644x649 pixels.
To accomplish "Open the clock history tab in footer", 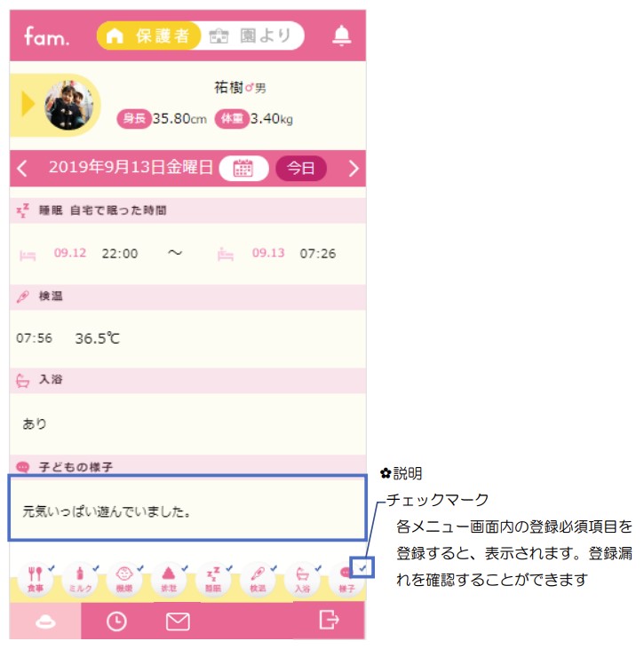I will coord(116,621).
